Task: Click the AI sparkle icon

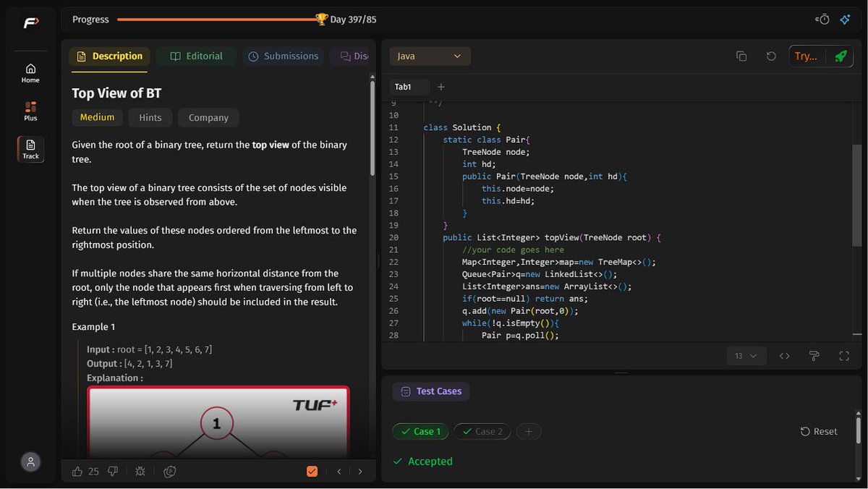Action: [844, 20]
